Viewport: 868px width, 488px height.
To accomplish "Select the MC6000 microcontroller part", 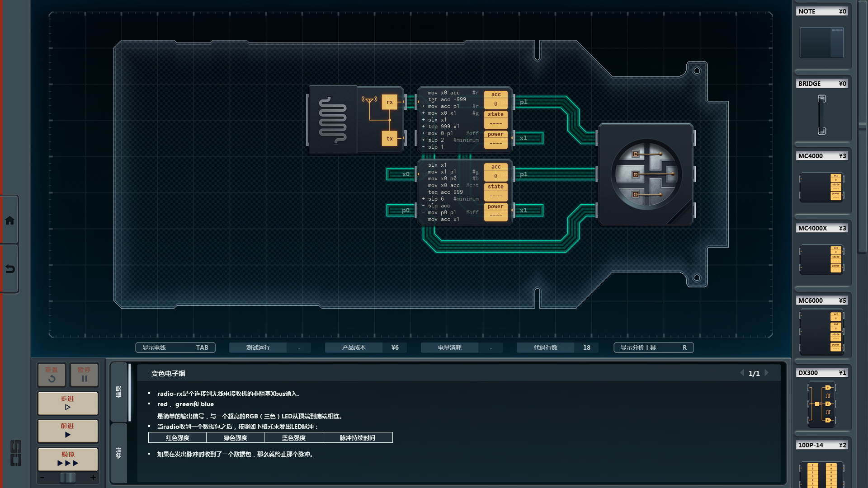I will pos(821,331).
